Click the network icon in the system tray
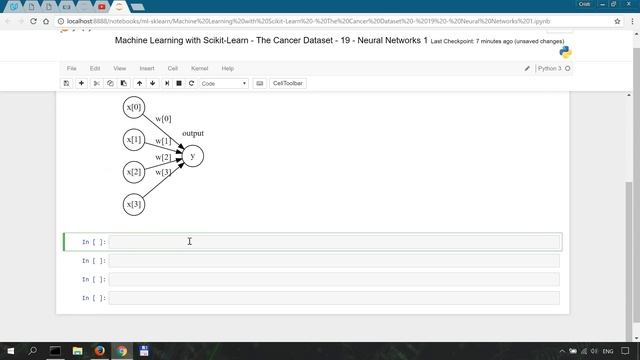This screenshot has width=640, height=360. click(x=584, y=351)
